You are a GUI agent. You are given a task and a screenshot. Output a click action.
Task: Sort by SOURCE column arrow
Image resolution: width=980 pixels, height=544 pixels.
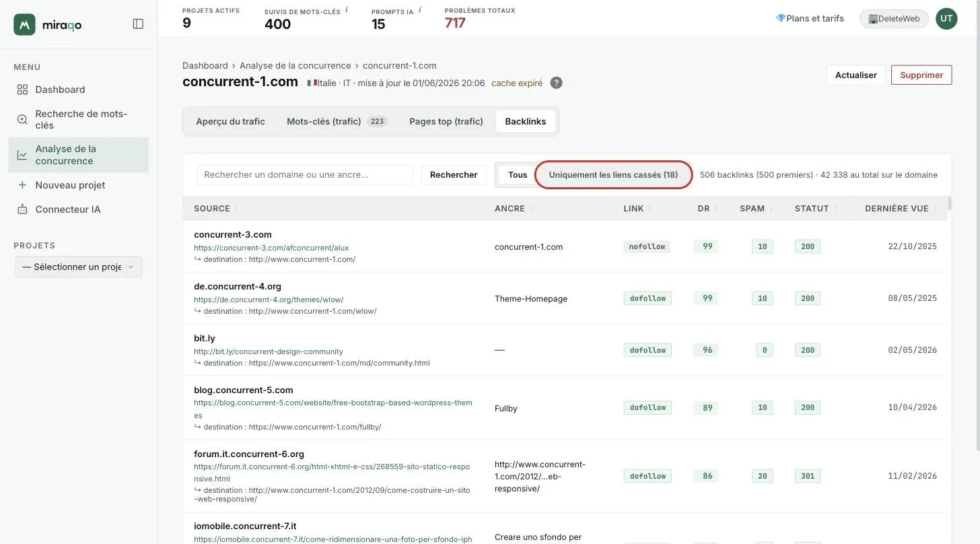[x=236, y=209]
